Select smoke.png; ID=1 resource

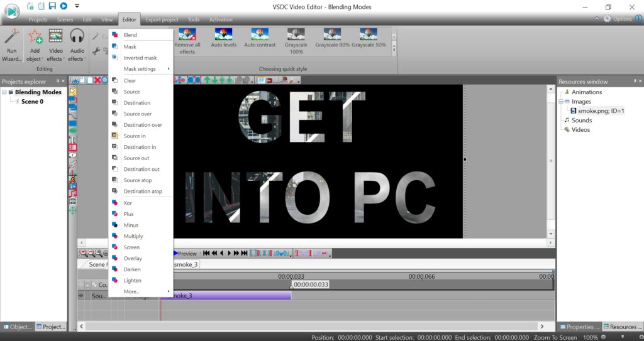tap(601, 111)
